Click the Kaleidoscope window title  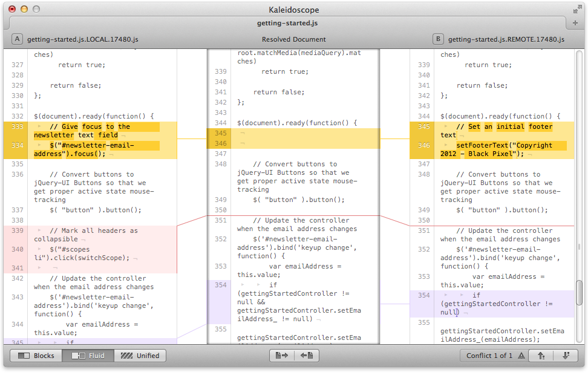coord(293,10)
